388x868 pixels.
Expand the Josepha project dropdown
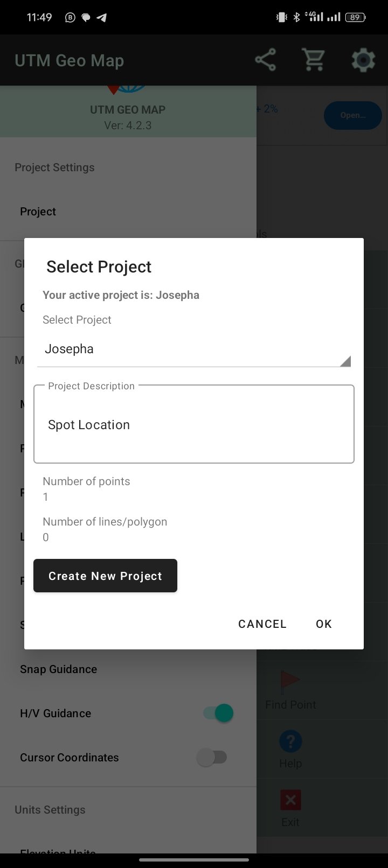[x=194, y=349]
